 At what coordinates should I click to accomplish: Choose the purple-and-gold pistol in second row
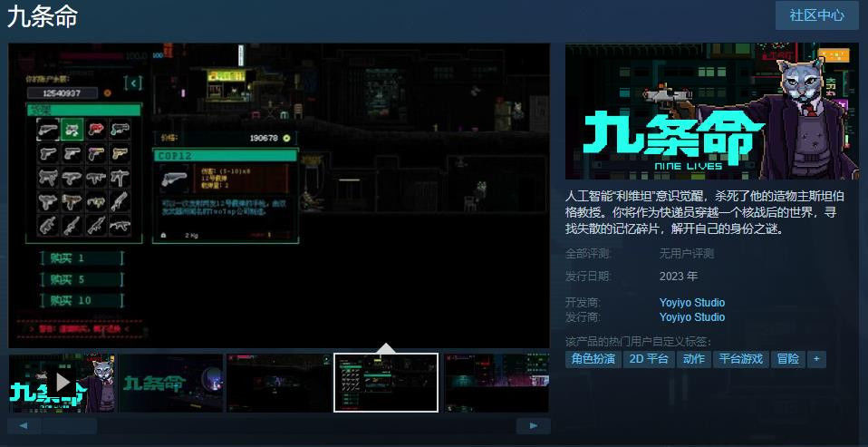(96, 153)
